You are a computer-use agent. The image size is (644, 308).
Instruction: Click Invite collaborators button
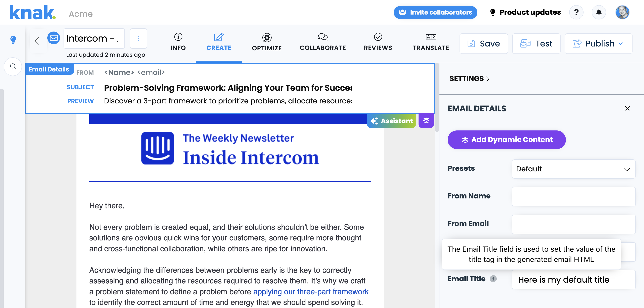tap(435, 12)
